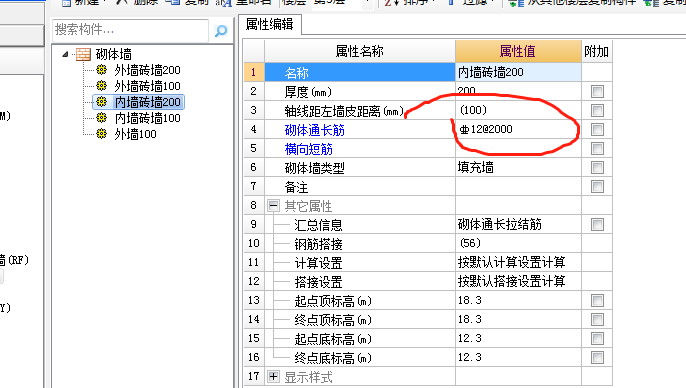Open the 属性编辑 tab
The image size is (686, 388).
(x=270, y=24)
